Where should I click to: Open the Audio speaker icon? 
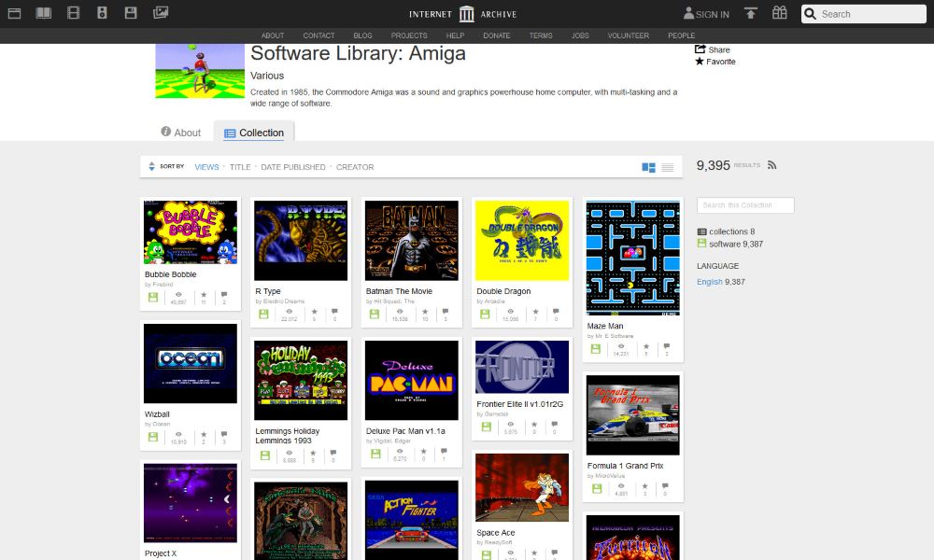(103, 13)
